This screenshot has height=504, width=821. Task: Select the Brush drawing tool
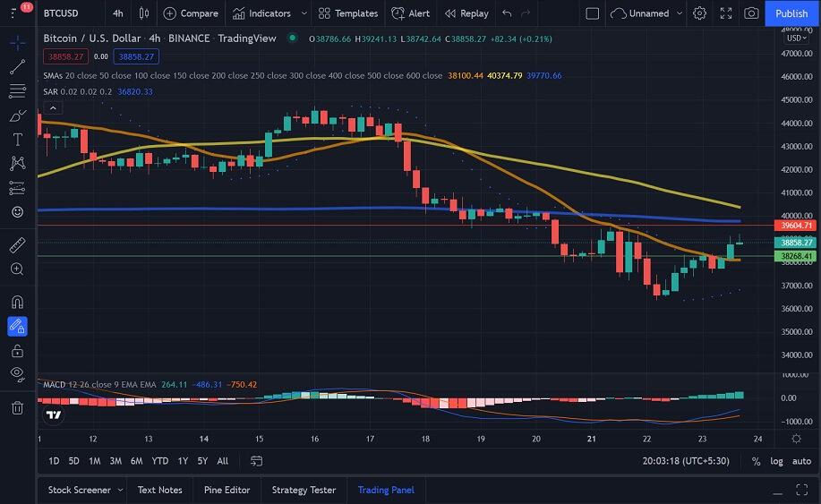point(17,115)
